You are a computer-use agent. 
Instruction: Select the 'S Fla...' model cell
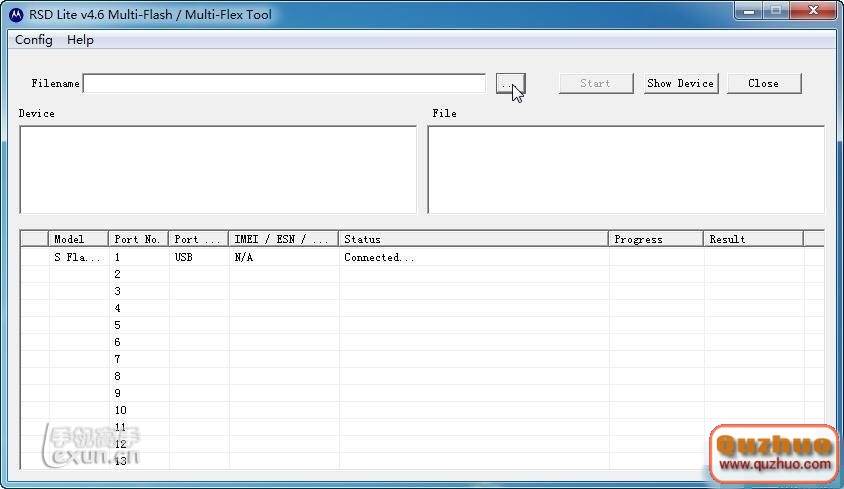(x=77, y=257)
